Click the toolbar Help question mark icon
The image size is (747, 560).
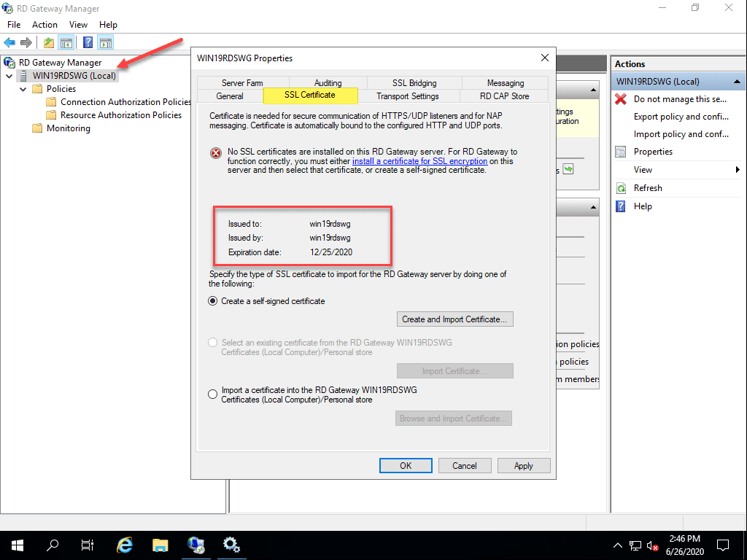click(88, 42)
